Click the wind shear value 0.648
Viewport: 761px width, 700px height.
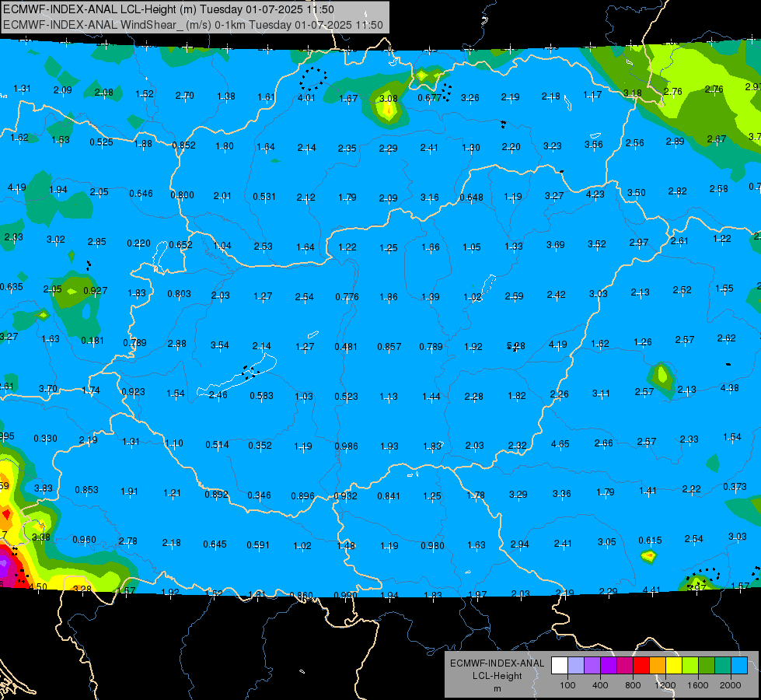[x=471, y=198]
